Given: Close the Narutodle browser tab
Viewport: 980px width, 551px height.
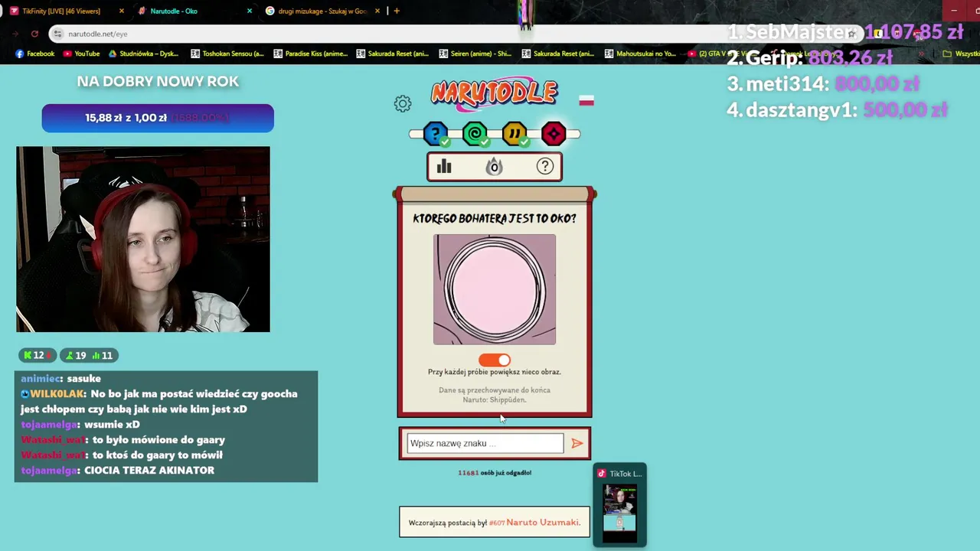Looking at the screenshot, I should click(x=249, y=11).
